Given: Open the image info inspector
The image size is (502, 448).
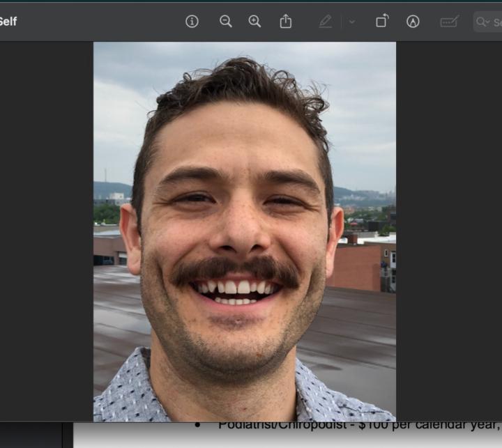Looking at the screenshot, I should pos(192,22).
